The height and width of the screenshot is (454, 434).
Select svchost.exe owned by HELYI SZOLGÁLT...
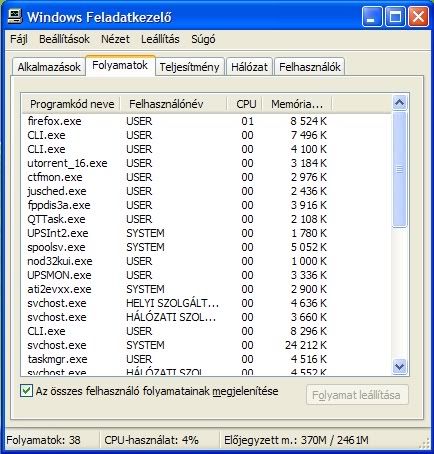207,303
